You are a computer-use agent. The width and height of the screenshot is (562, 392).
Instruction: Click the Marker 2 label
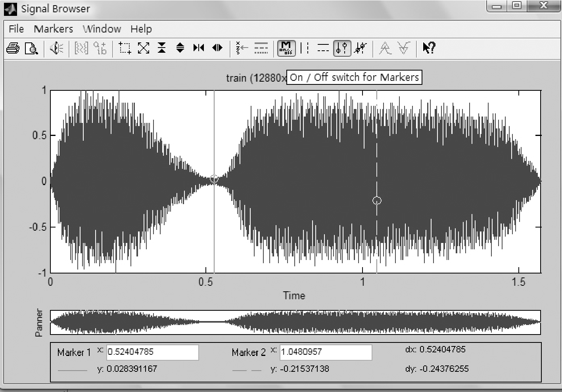pos(249,352)
